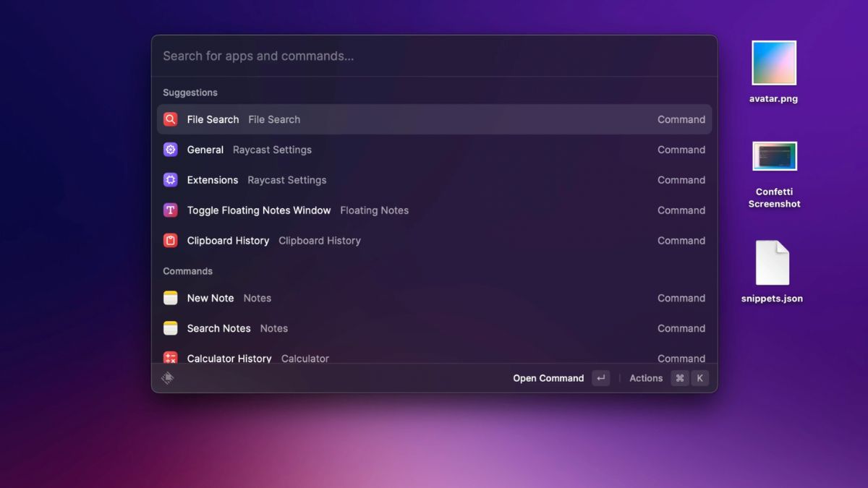868x488 pixels.
Task: Click 'Command' label on New Note row
Action: click(681, 298)
